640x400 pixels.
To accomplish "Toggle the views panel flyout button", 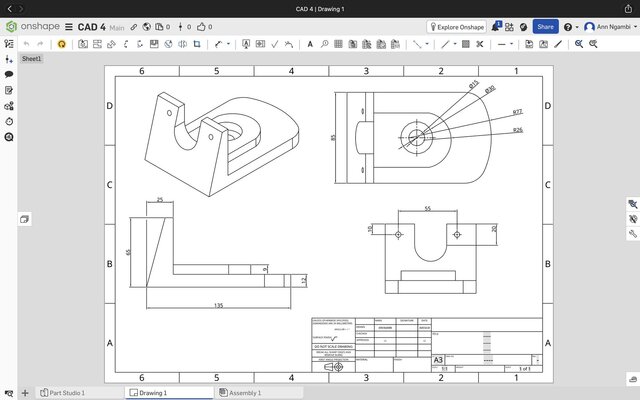I will pyautogui.click(x=24, y=219).
